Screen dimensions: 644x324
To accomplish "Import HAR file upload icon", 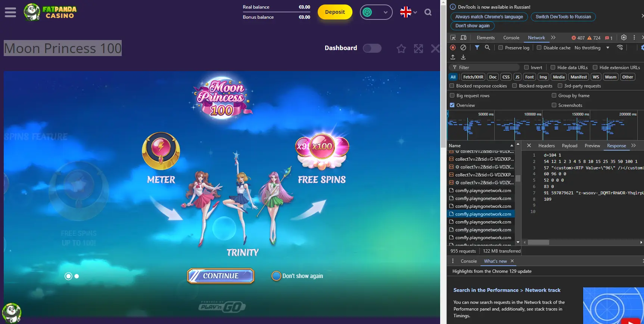I will 453,57.
